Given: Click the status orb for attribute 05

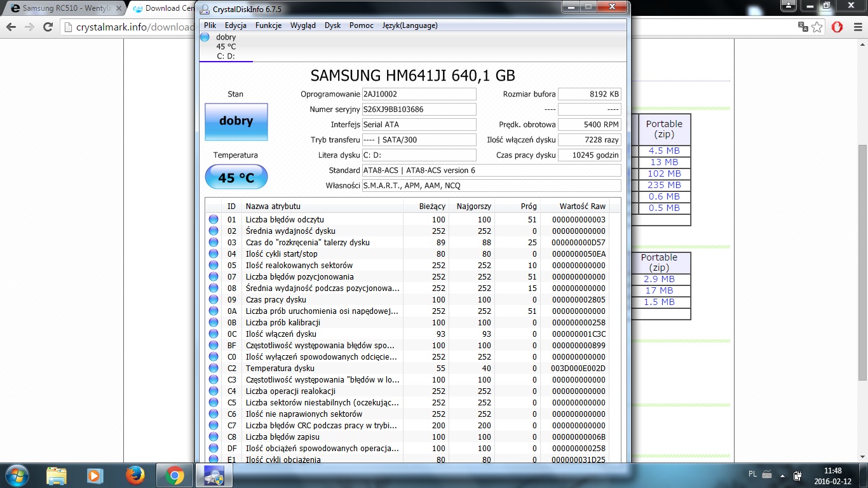Looking at the screenshot, I should tap(214, 265).
